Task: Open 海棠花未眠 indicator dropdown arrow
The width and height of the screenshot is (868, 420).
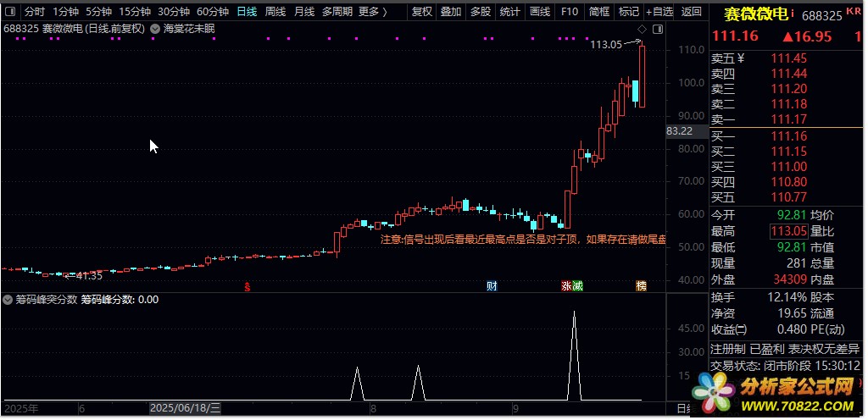Action: (x=155, y=29)
